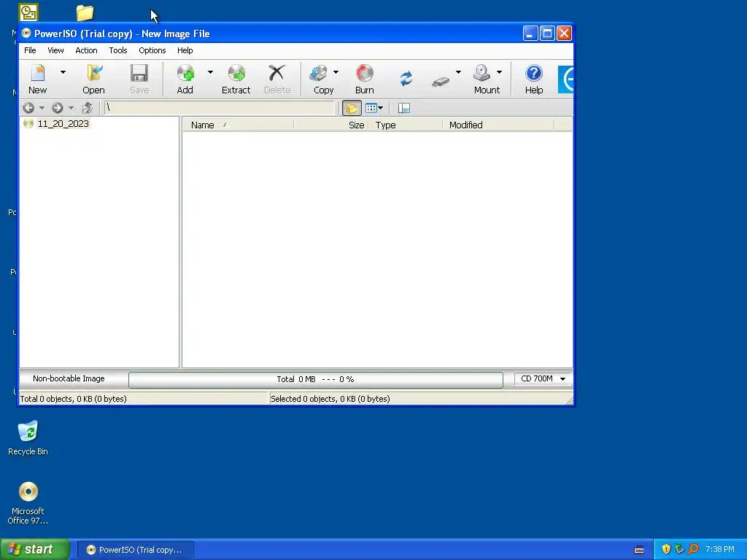Click the path address field
The image size is (747, 560).
tap(220, 108)
